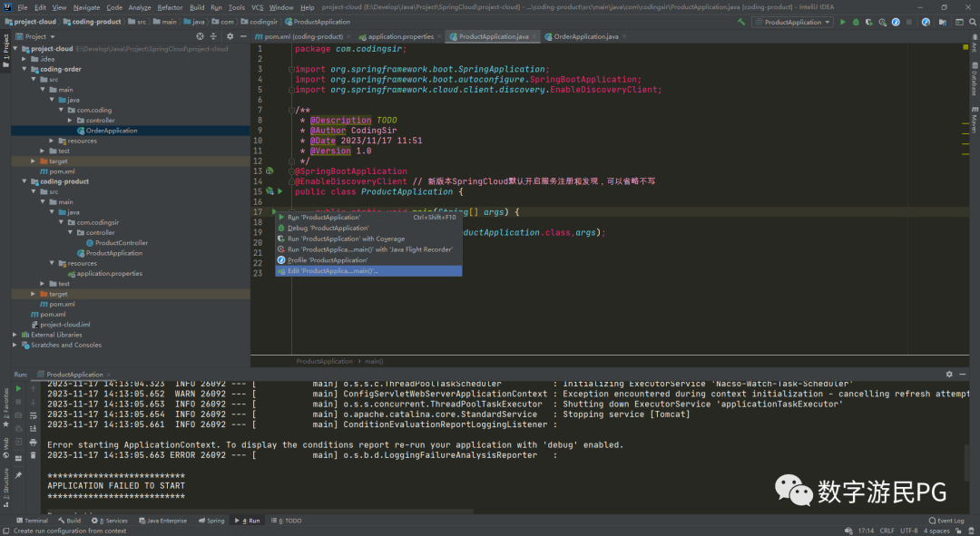The image size is (980, 536).
Task: Open the Refactor menu
Action: coord(170,7)
